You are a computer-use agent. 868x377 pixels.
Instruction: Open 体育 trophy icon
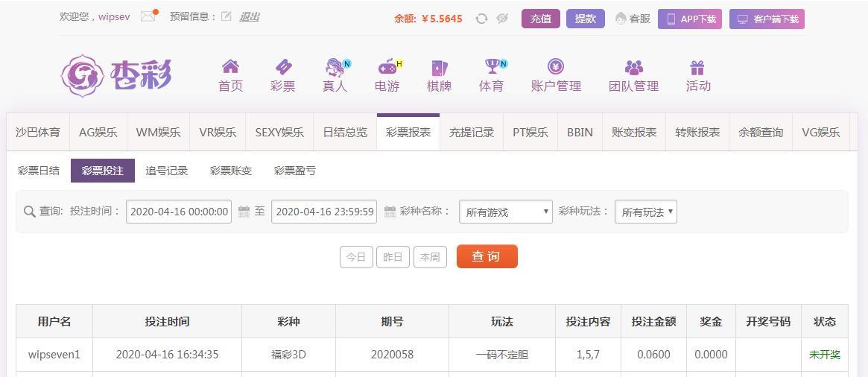(x=492, y=66)
